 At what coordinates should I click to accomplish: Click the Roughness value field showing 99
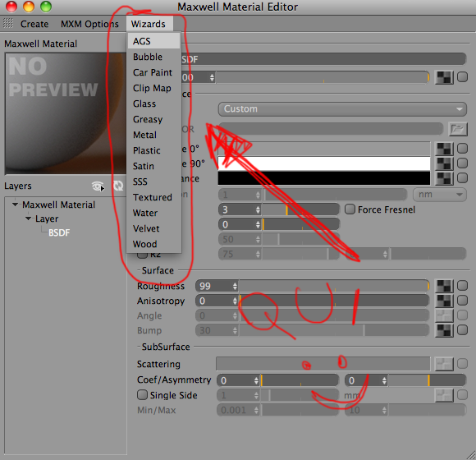[213, 286]
